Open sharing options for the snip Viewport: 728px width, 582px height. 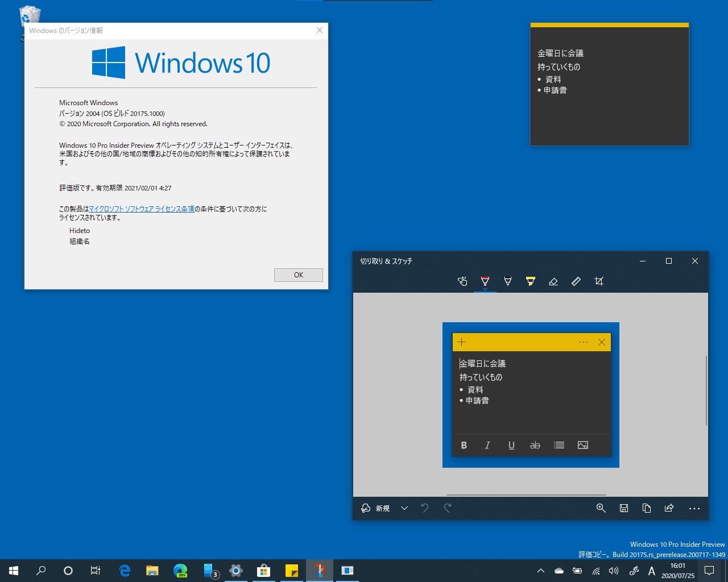tap(669, 508)
